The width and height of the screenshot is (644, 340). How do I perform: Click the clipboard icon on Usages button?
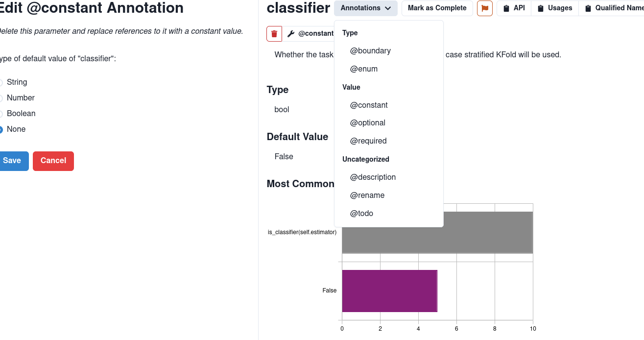(541, 8)
